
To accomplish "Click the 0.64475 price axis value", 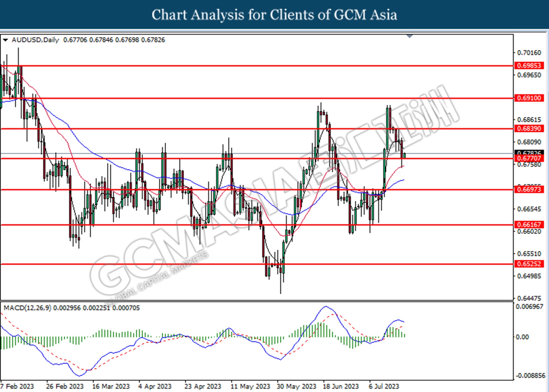I will 529,298.
